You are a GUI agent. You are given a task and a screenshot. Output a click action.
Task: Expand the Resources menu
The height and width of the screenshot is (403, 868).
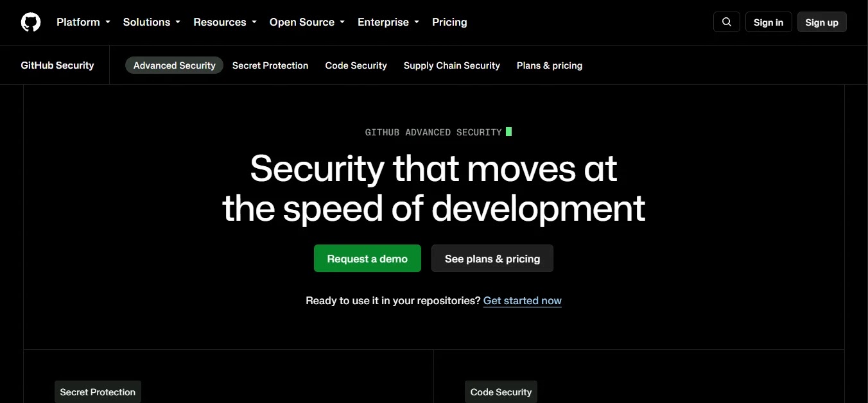[x=225, y=22]
